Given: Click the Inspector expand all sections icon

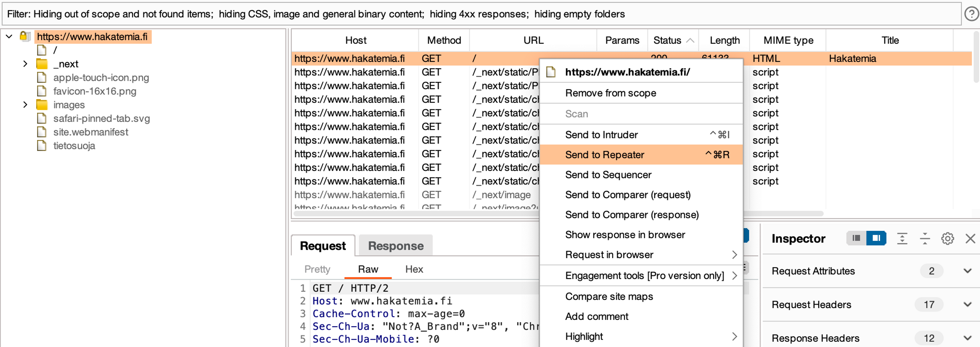Looking at the screenshot, I should point(902,239).
